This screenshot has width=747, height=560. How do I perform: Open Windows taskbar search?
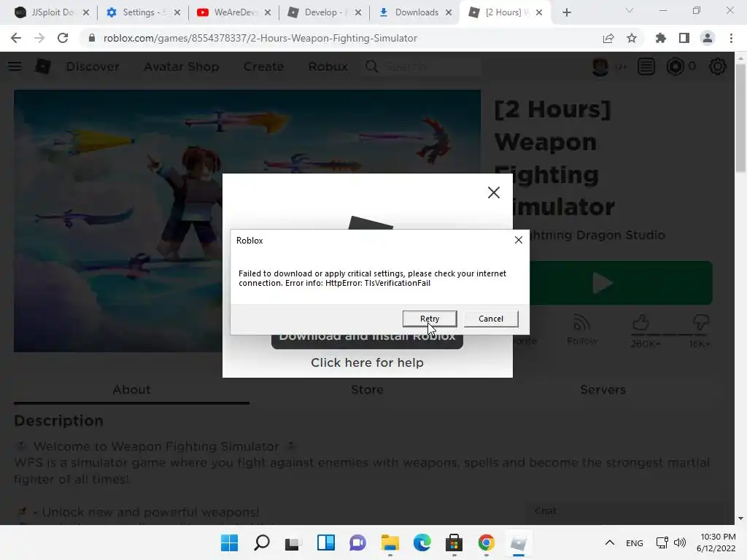pos(262,542)
